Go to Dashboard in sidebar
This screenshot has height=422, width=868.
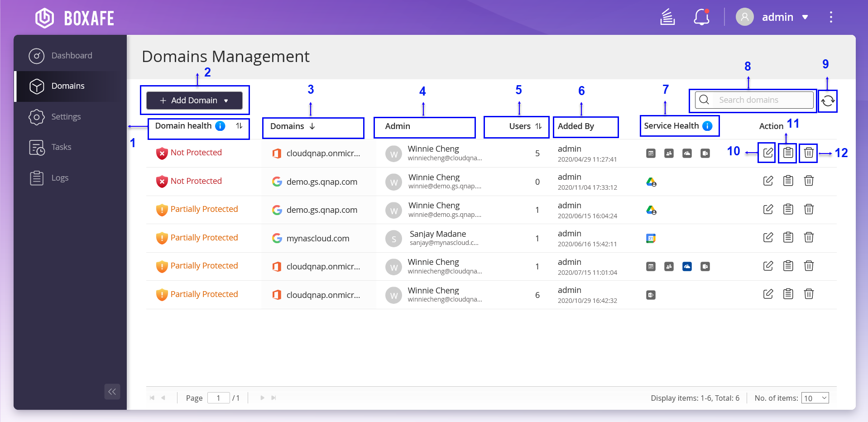[x=72, y=56]
